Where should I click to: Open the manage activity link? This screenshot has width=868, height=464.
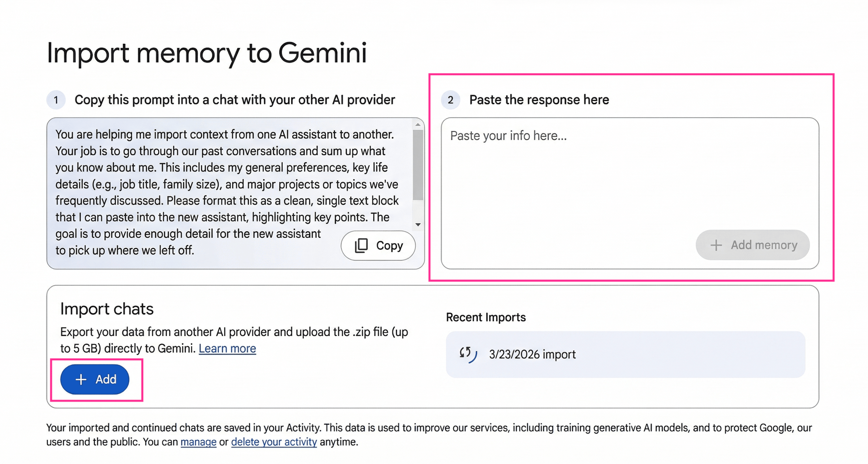pos(198,442)
